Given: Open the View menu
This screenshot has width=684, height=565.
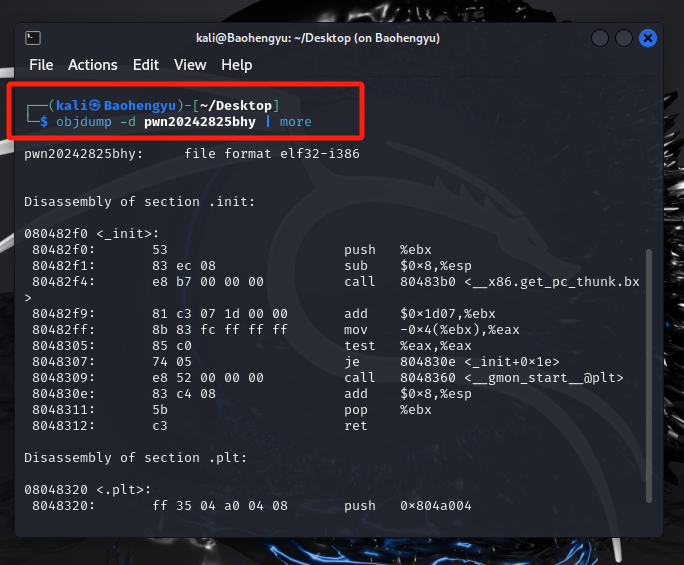Looking at the screenshot, I should pyautogui.click(x=190, y=65).
